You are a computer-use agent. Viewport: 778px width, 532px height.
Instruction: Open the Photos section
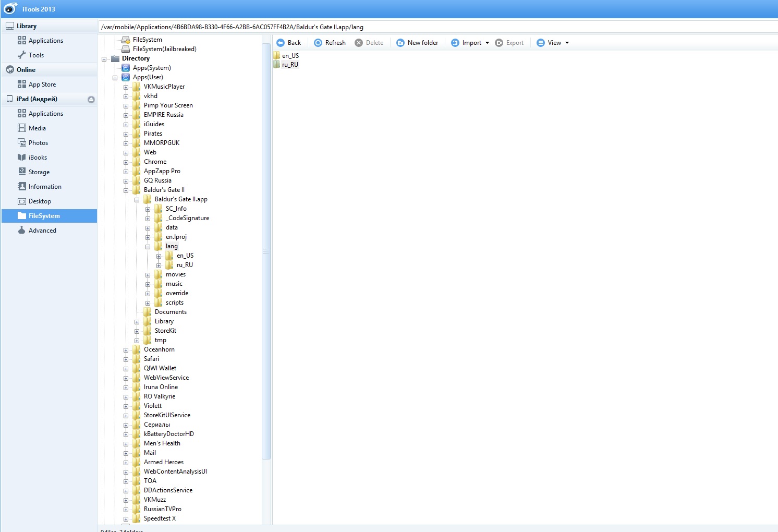[x=38, y=143]
